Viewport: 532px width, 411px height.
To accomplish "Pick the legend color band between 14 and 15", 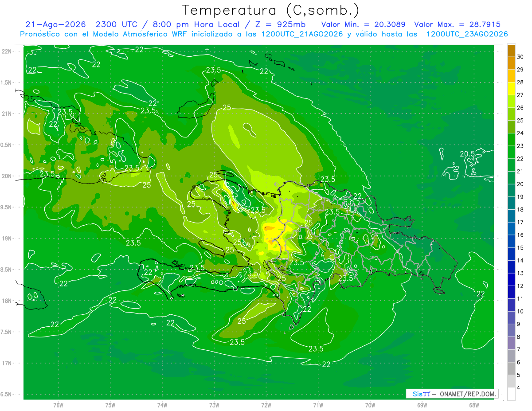I will coord(511,254).
